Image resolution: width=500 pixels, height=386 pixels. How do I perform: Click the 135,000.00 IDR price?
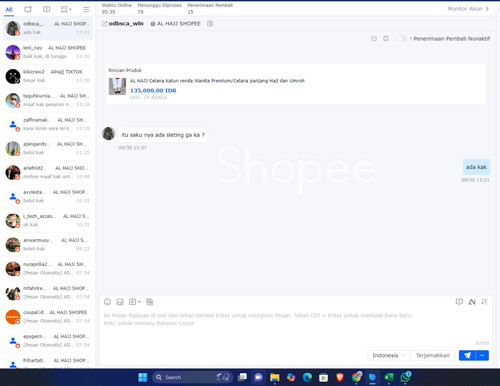tap(153, 90)
